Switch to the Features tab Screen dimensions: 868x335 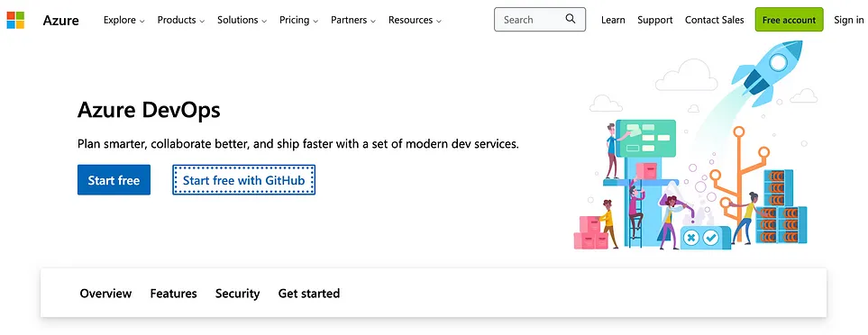click(x=173, y=293)
